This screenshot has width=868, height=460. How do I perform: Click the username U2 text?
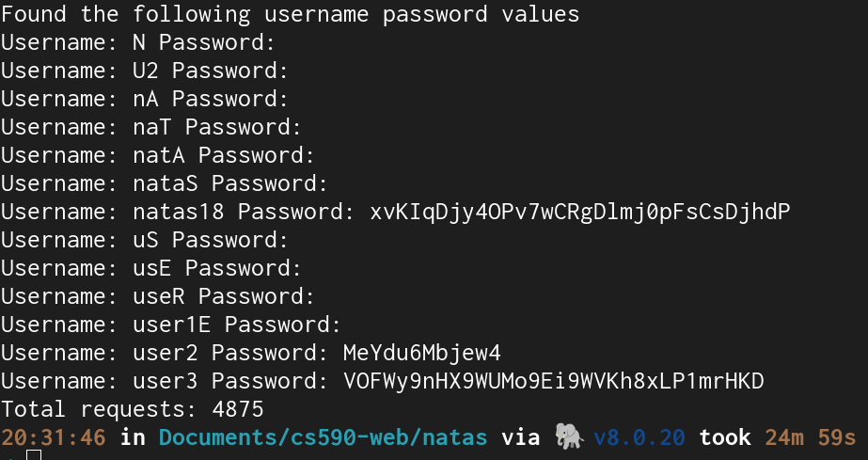(146, 71)
